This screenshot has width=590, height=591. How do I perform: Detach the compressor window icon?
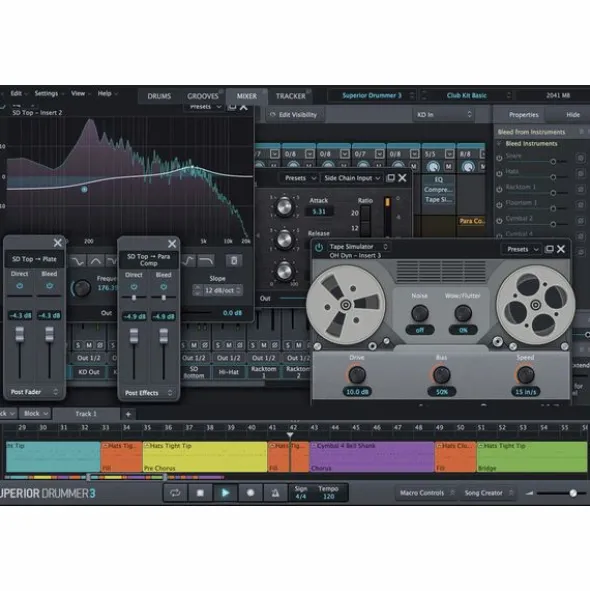(391, 178)
